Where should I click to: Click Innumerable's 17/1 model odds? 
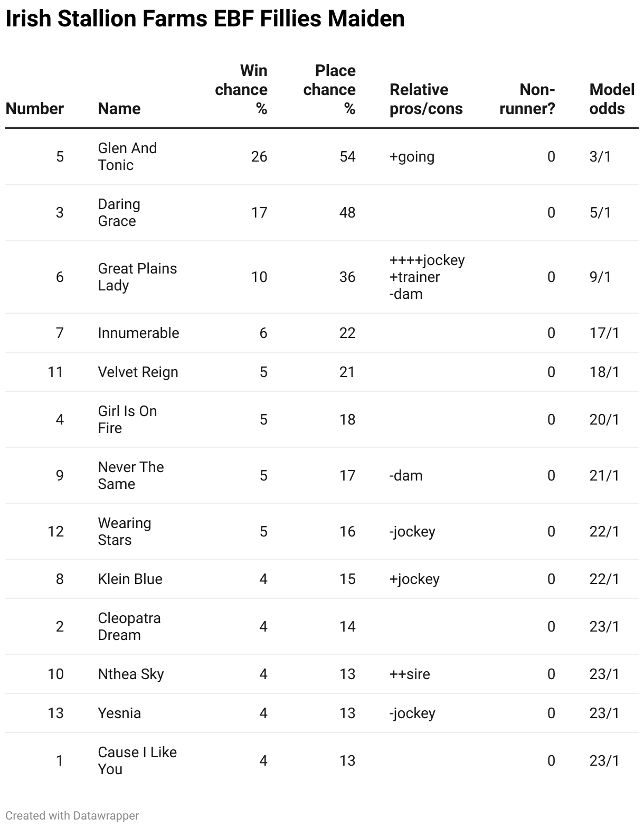pyautogui.click(x=604, y=333)
